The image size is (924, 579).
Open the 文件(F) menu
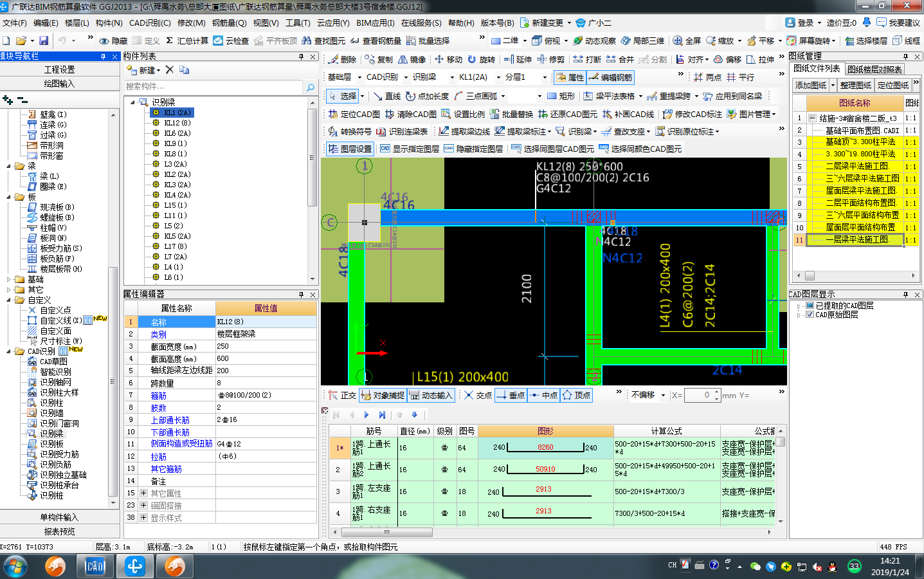(x=15, y=23)
